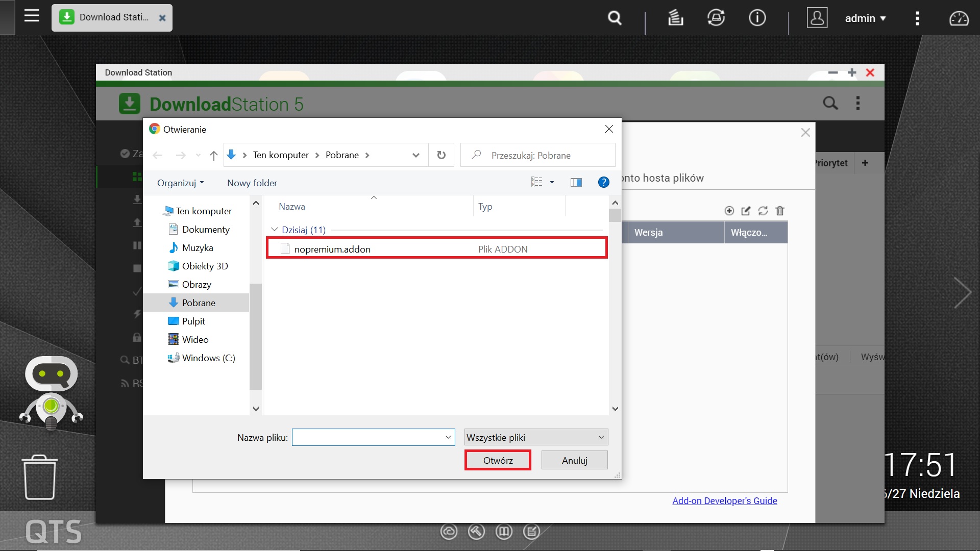Open the Organizuj menu
Image resolution: width=980 pixels, height=551 pixels.
pos(181,183)
